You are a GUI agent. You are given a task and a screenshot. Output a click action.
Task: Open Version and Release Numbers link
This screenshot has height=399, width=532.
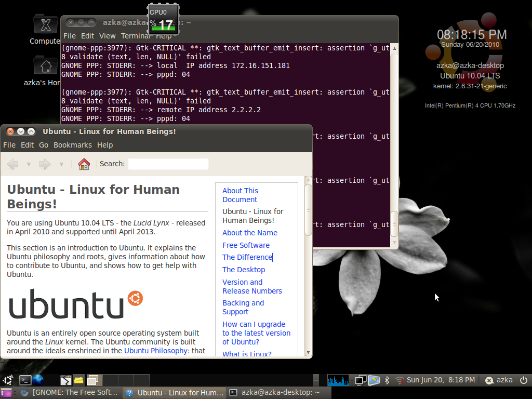click(x=252, y=286)
